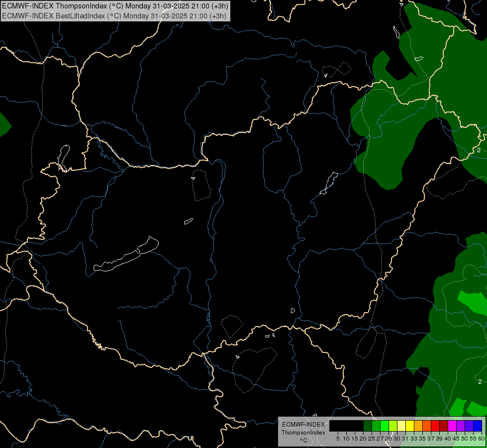
Task: Click the legend scale value '30'
Action: [x=397, y=439]
